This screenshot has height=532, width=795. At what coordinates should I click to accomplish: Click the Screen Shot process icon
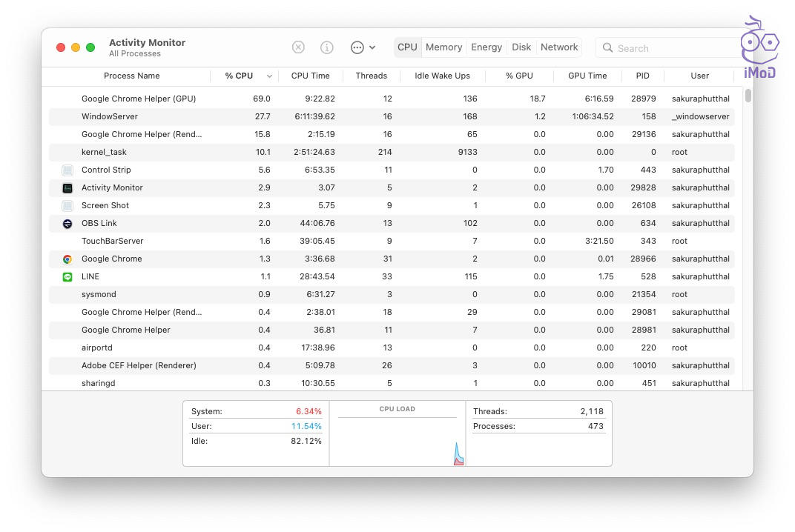coord(67,206)
